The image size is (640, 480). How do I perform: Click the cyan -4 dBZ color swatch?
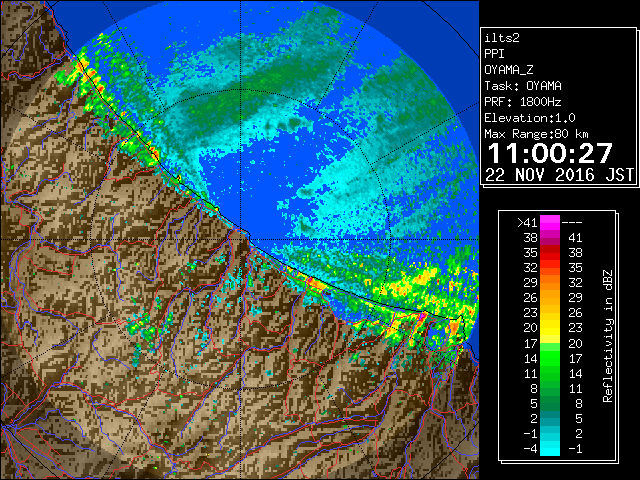pos(550,449)
